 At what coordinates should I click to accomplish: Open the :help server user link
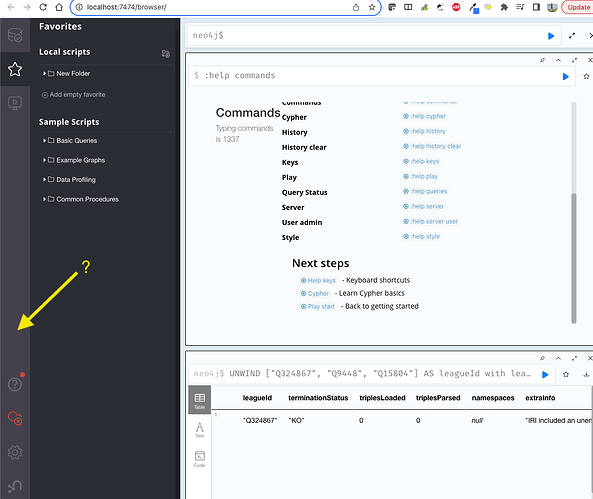pyautogui.click(x=430, y=221)
